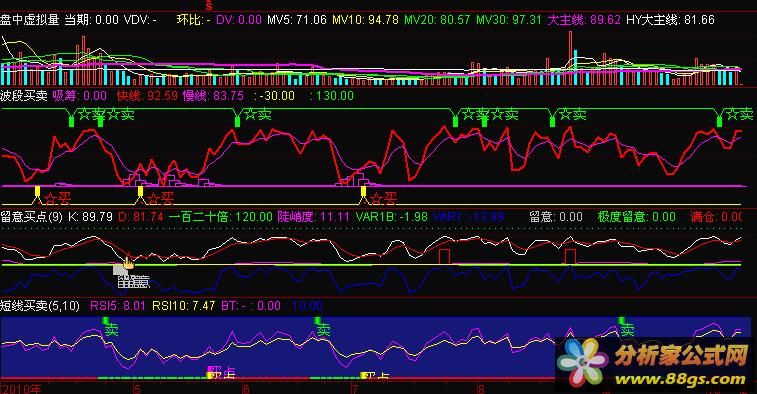Click the leftmost 卖 marker in 短线买卖 panel
The height and width of the screenshot is (394, 757).
[110, 327]
